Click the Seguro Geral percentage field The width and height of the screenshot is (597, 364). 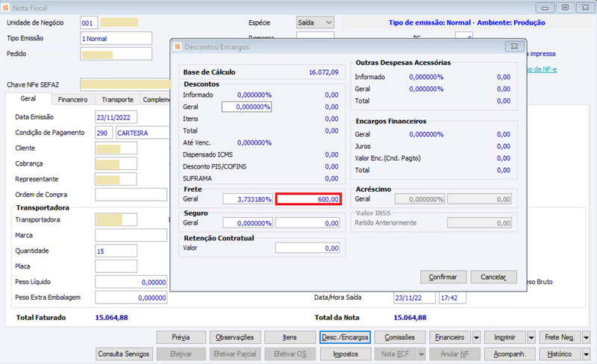pos(248,223)
